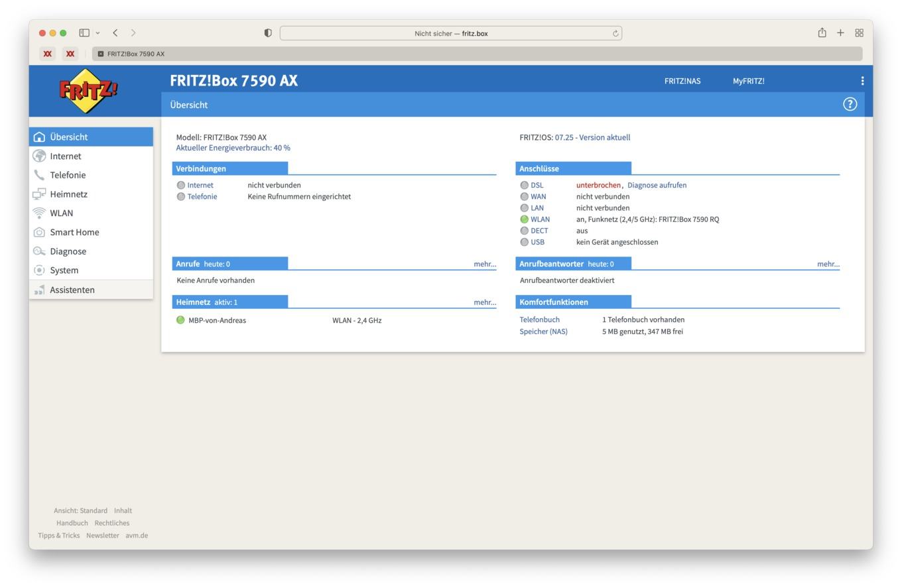Open the Smart Home menu item
The height and width of the screenshot is (588, 902).
coord(91,232)
